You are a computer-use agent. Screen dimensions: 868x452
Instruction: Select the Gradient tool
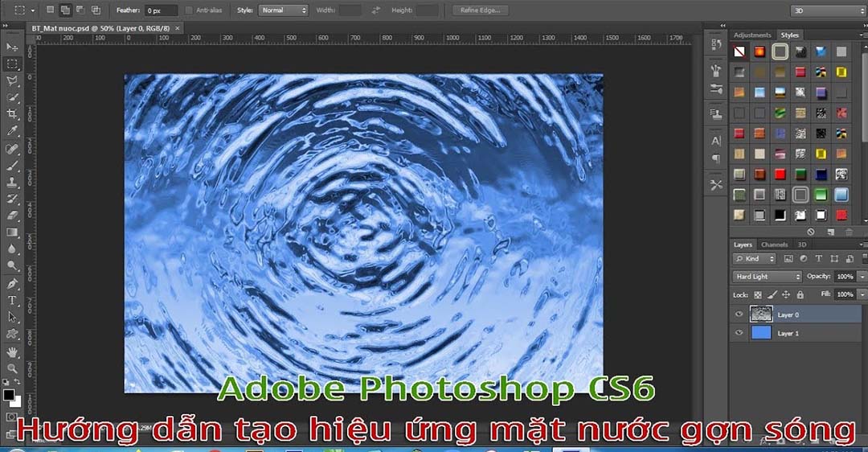pyautogui.click(x=11, y=232)
